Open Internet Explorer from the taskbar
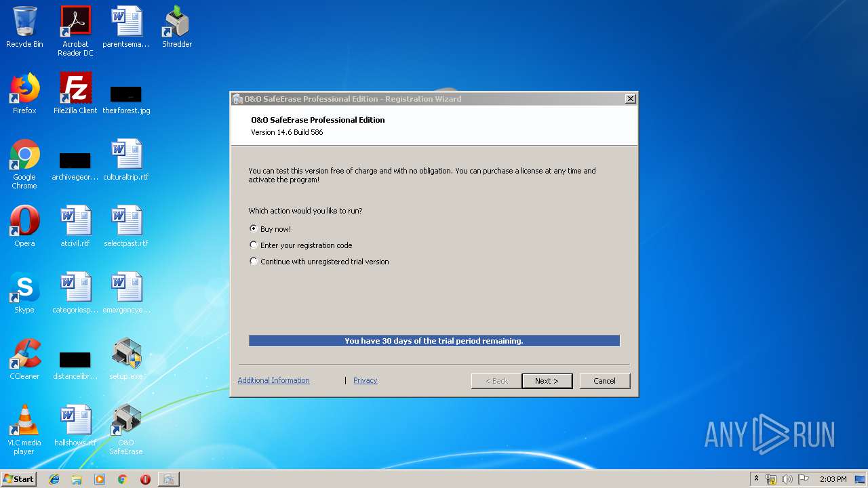 point(54,479)
